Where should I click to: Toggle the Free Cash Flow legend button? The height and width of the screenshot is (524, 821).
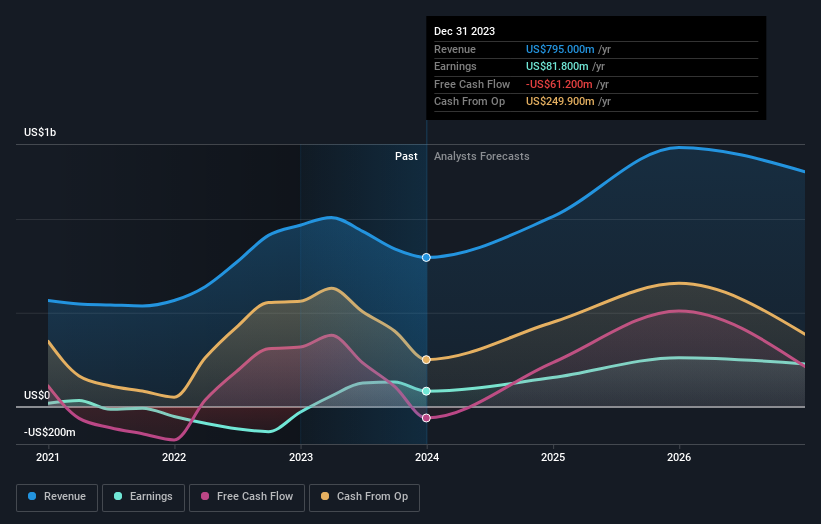coord(247,497)
